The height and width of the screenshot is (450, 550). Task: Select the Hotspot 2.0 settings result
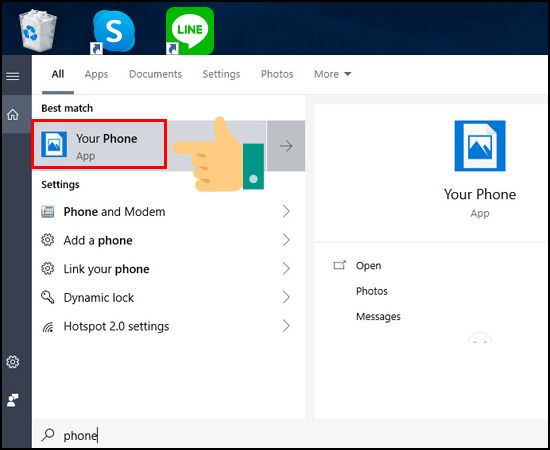(x=168, y=326)
